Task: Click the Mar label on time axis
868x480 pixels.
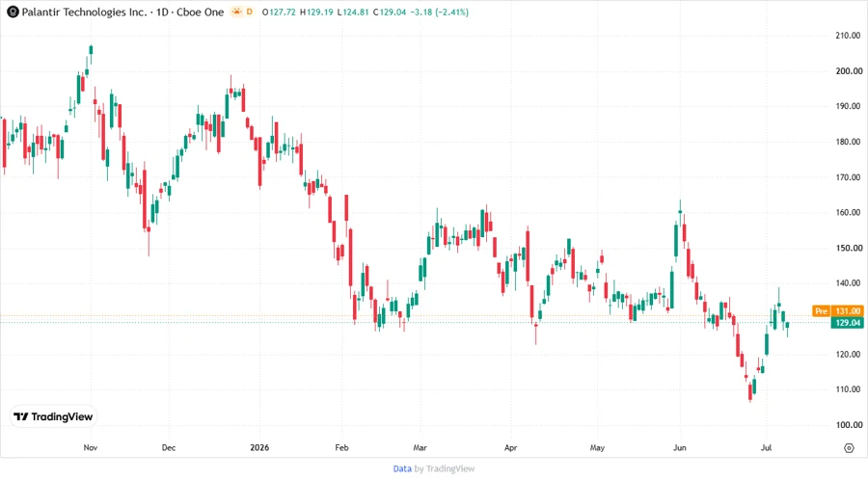Action: pyautogui.click(x=420, y=447)
